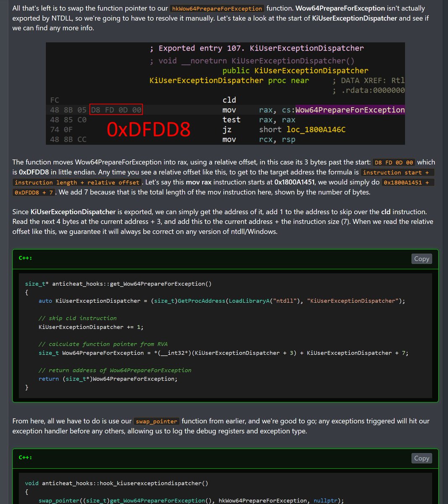Viewport: 448px width, 504px height.
Task: Click 'public KiUserExceptionDispatcher' in disassembly
Action: click(296, 71)
